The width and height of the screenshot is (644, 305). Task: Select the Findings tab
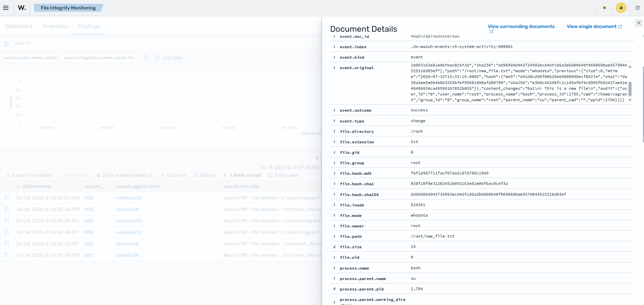point(89,26)
